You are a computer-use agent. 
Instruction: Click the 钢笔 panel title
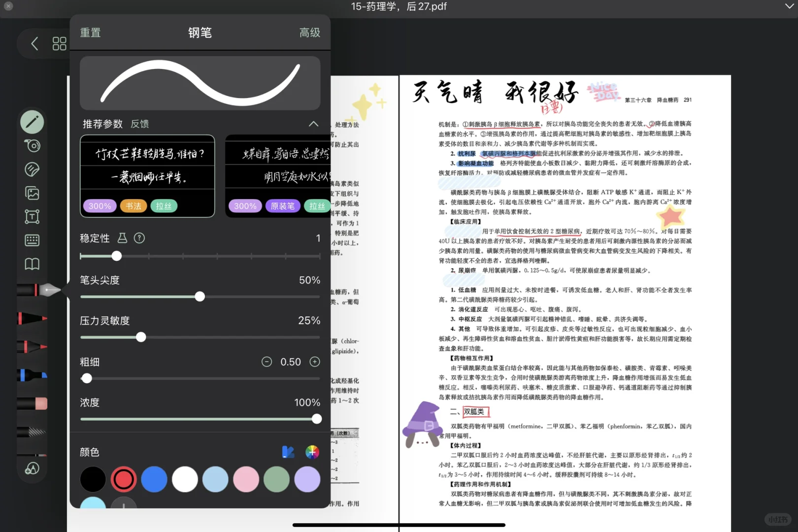[200, 33]
